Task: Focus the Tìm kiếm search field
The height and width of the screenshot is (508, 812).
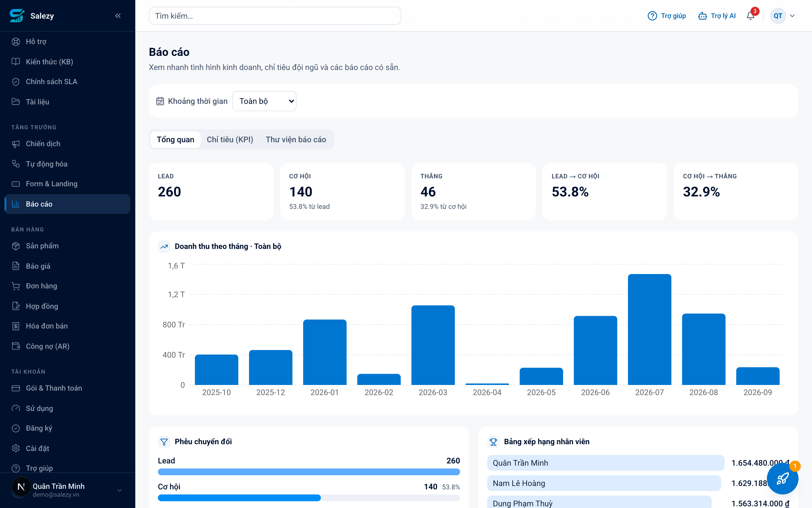Action: point(275,16)
